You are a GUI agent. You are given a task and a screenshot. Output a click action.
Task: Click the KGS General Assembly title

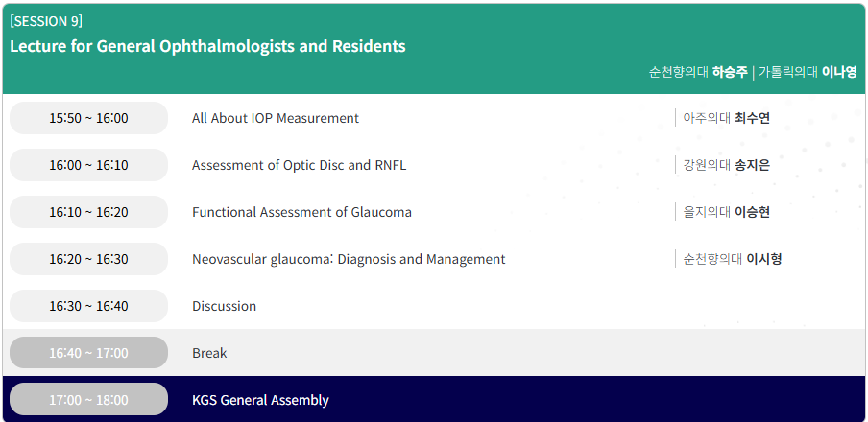260,400
